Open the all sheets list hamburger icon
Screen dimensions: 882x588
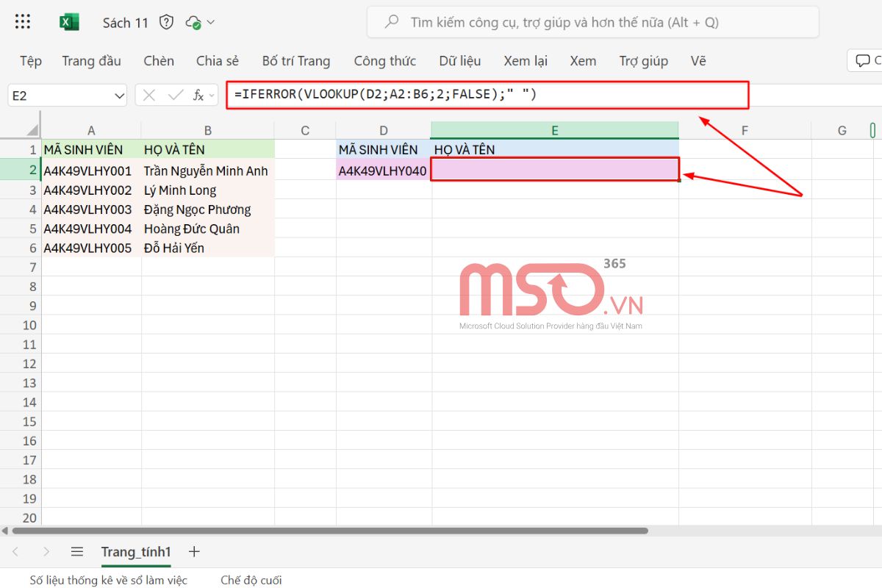76,551
